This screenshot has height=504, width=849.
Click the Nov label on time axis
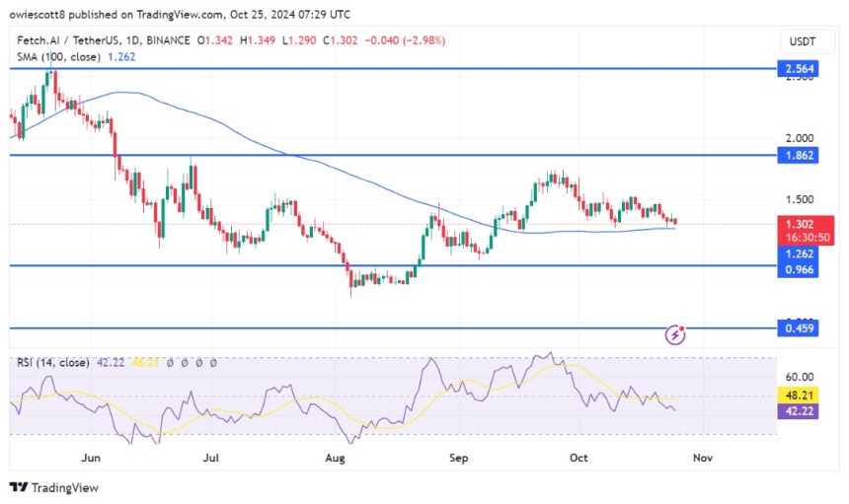click(x=701, y=459)
